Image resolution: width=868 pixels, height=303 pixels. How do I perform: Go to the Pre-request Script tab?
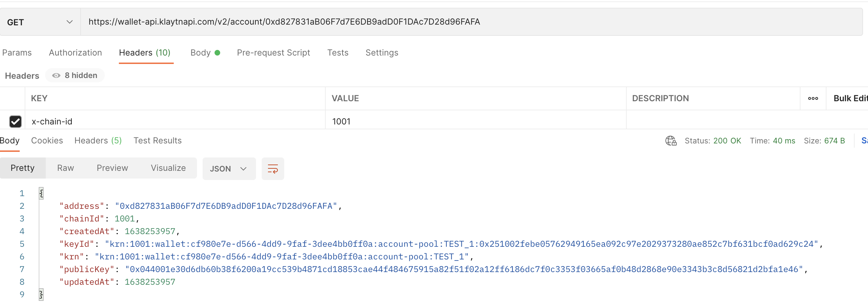tap(273, 53)
